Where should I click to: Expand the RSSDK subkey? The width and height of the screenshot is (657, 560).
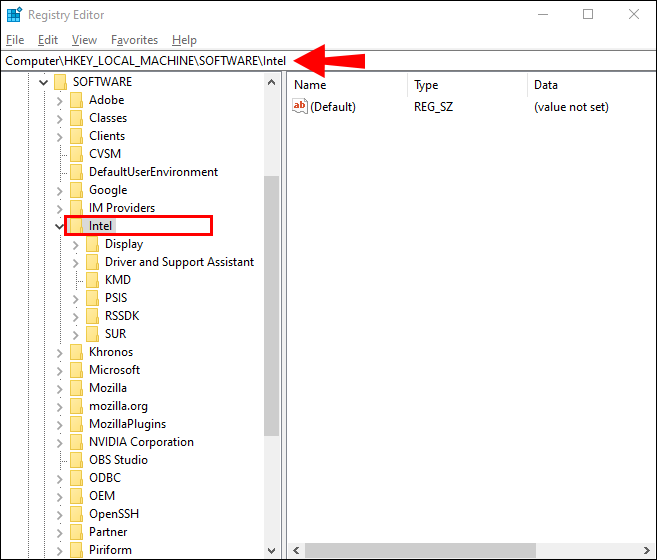(75, 316)
